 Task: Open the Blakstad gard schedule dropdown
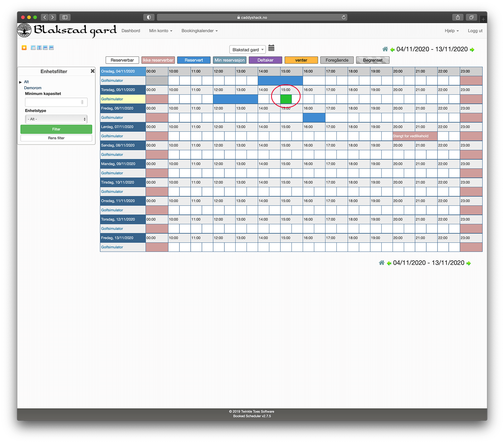point(247,50)
